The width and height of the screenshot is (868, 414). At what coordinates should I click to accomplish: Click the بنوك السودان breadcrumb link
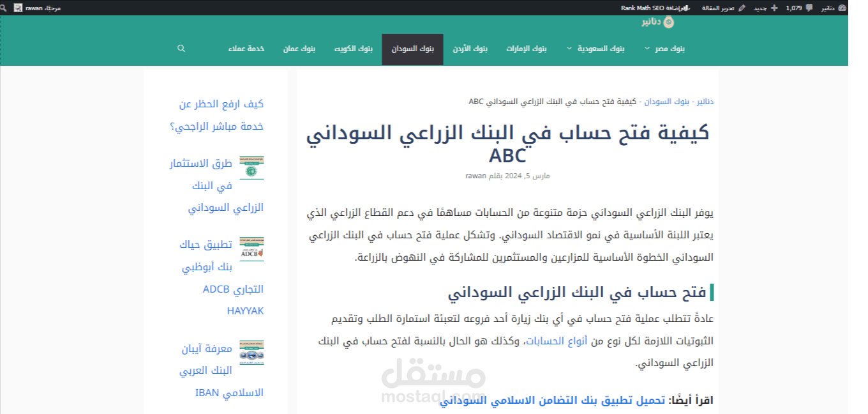coord(668,102)
